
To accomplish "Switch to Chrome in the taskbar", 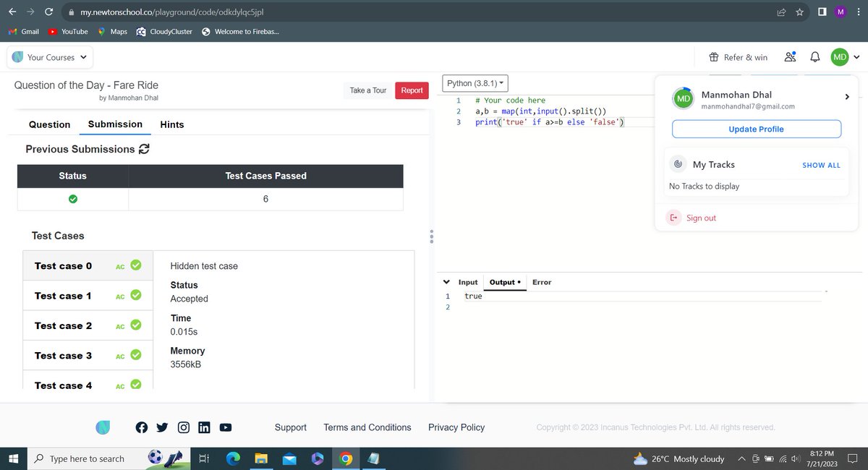I will pos(345,458).
